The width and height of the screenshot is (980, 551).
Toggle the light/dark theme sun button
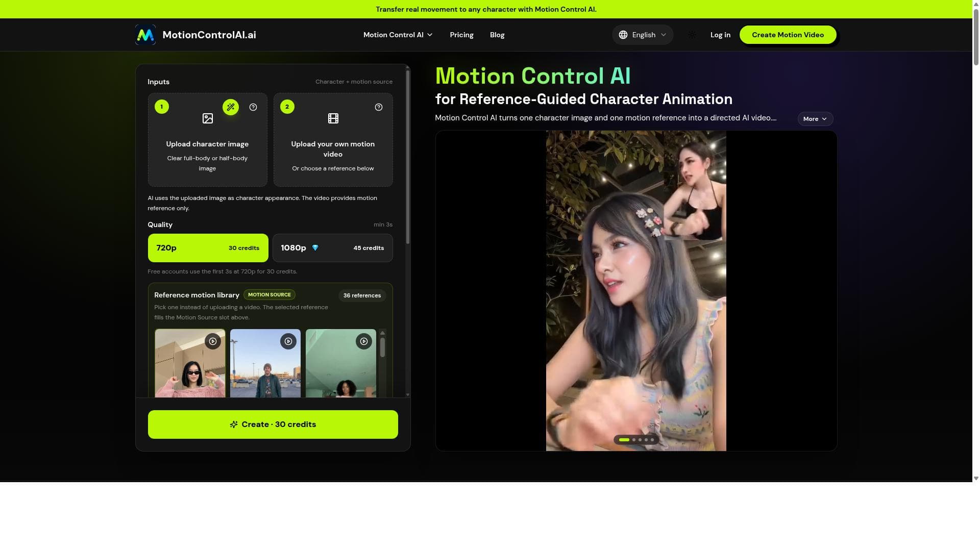692,35
